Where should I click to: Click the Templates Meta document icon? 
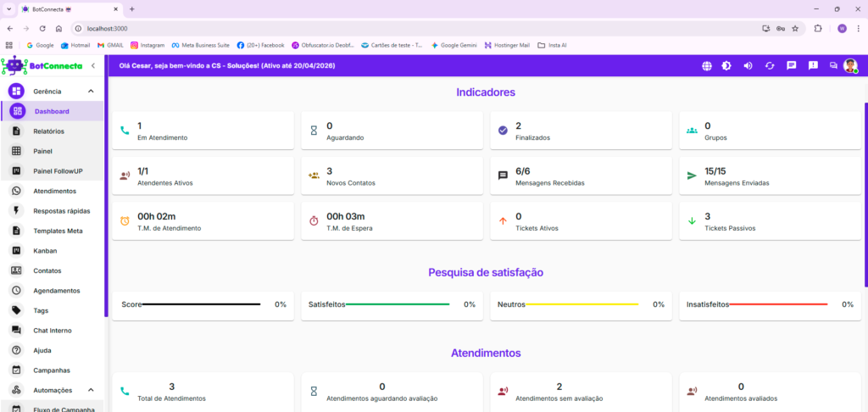[17, 231]
